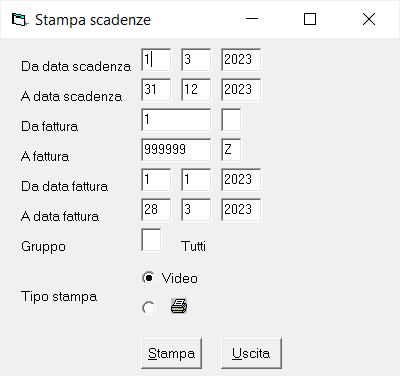Click the Da fattura number field
The width and height of the screenshot is (400, 376).
point(176,120)
